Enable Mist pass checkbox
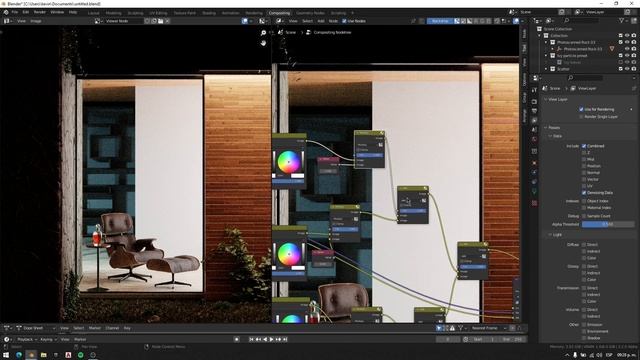Viewport: 640px width, 360px height. 584,159
